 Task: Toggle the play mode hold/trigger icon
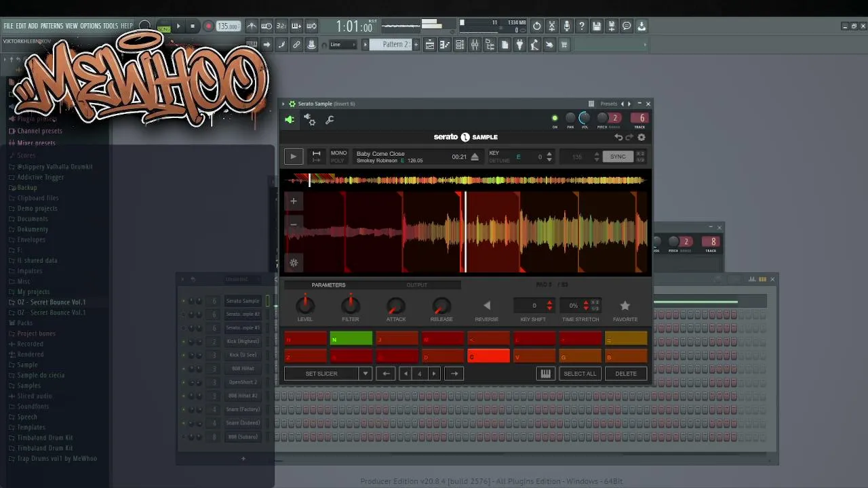[x=316, y=157]
